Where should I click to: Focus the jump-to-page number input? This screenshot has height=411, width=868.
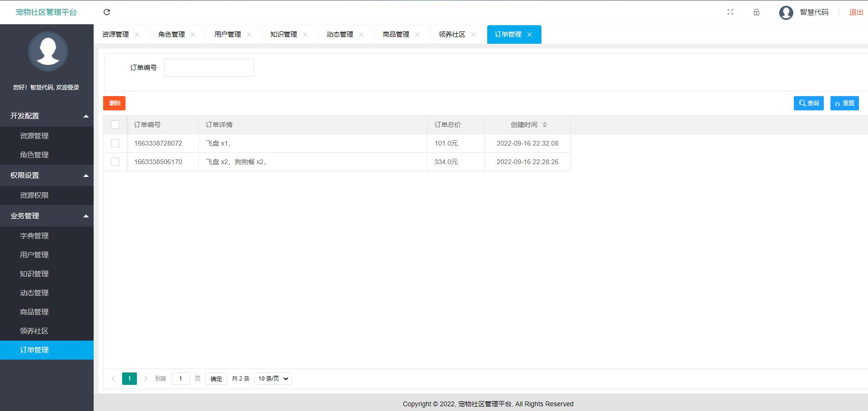click(x=181, y=379)
